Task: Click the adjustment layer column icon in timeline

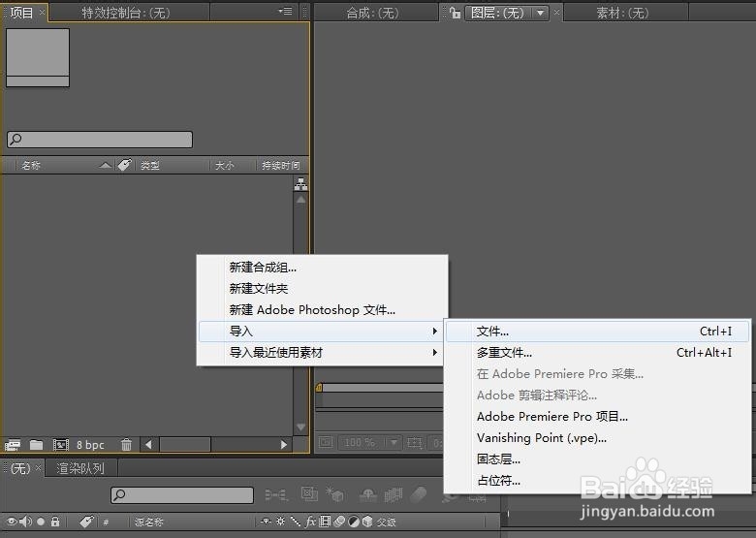Action: point(354,522)
